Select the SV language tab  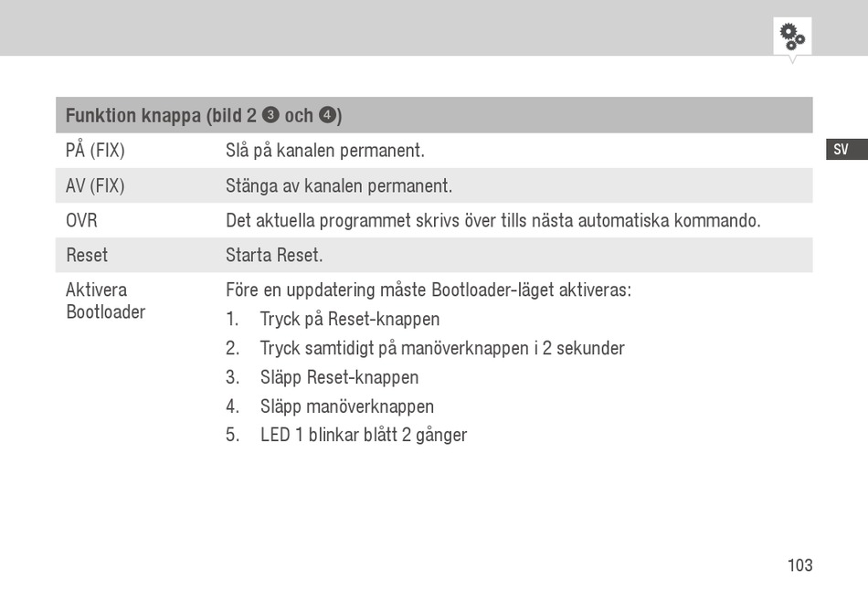[x=846, y=150]
